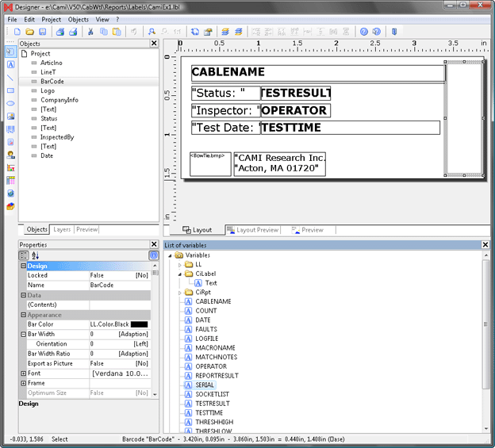Image resolution: width=495 pixels, height=448 pixels.
Task: Switch to the Layers tab
Action: 62,229
